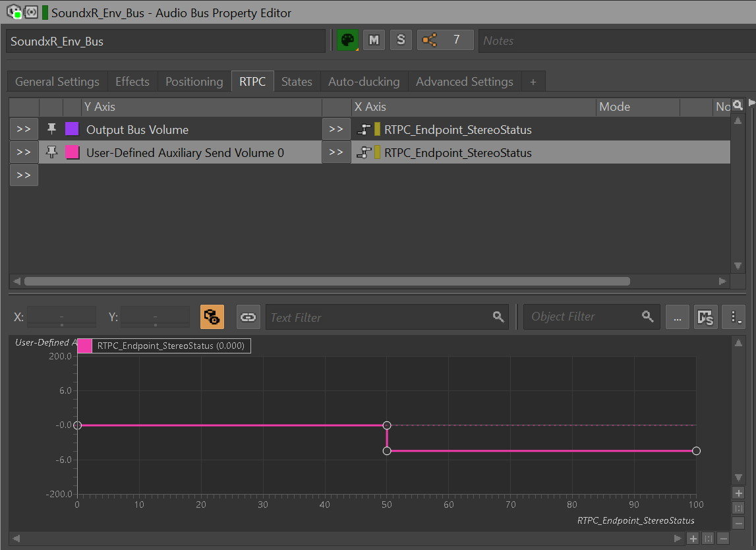The width and height of the screenshot is (756, 550).
Task: Click the search magnifier in RTPC list
Action: pyautogui.click(x=738, y=106)
